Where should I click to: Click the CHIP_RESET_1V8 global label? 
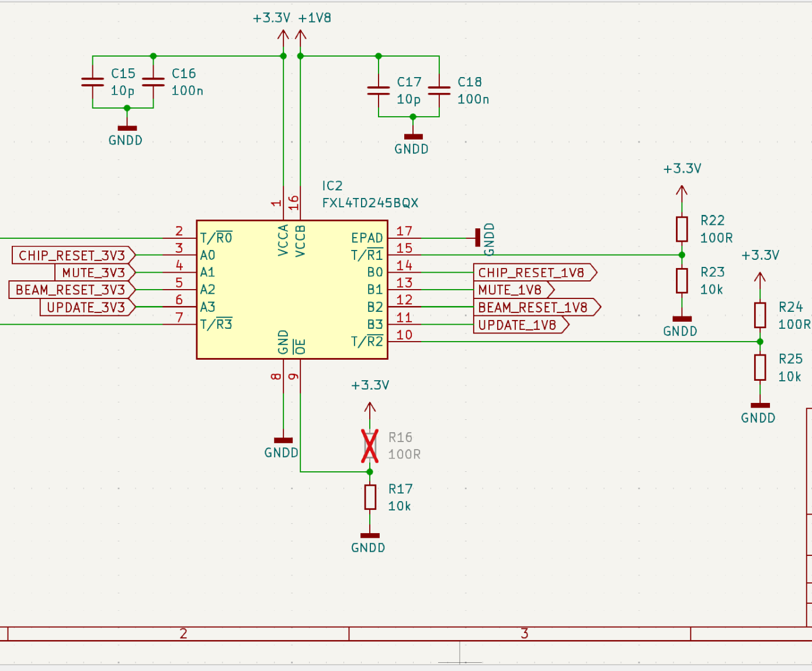point(533,273)
